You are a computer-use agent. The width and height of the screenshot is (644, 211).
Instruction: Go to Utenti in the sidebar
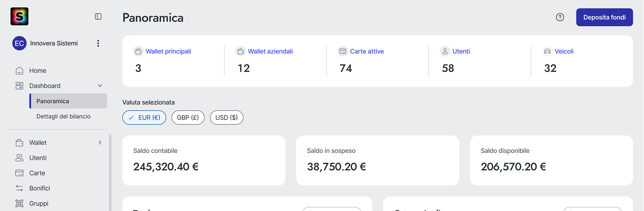[x=38, y=158]
